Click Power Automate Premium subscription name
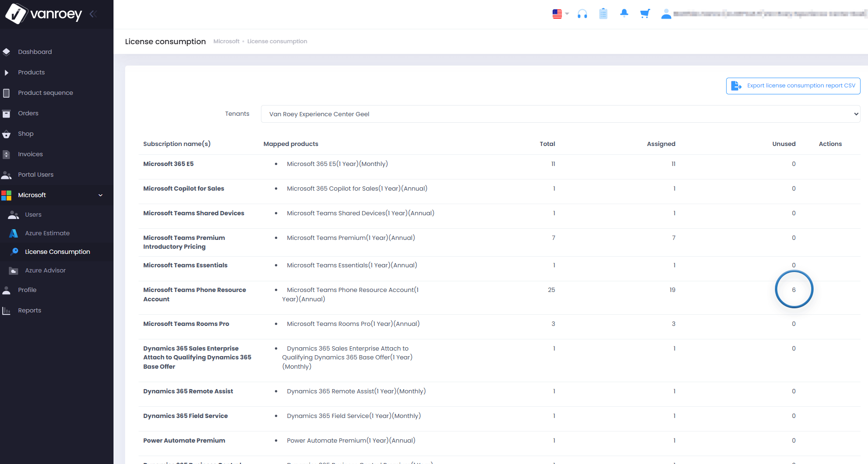 pyautogui.click(x=184, y=440)
